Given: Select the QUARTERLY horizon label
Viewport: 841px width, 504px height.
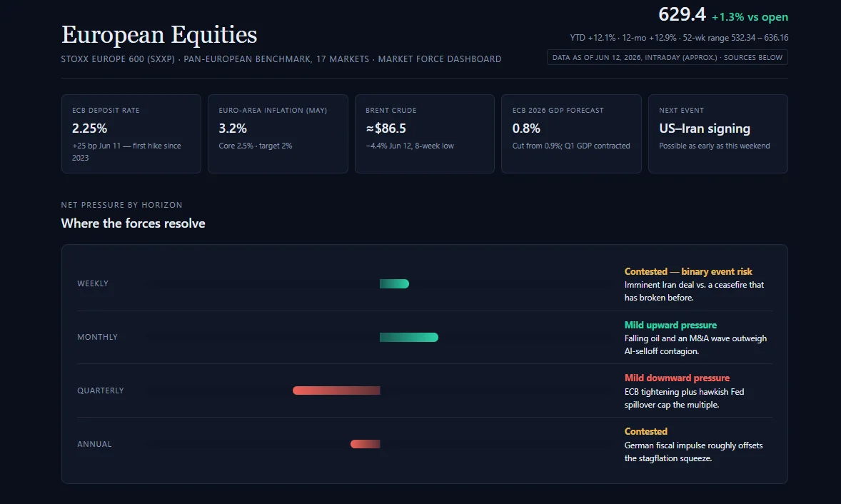Looking at the screenshot, I should pyautogui.click(x=100, y=390).
